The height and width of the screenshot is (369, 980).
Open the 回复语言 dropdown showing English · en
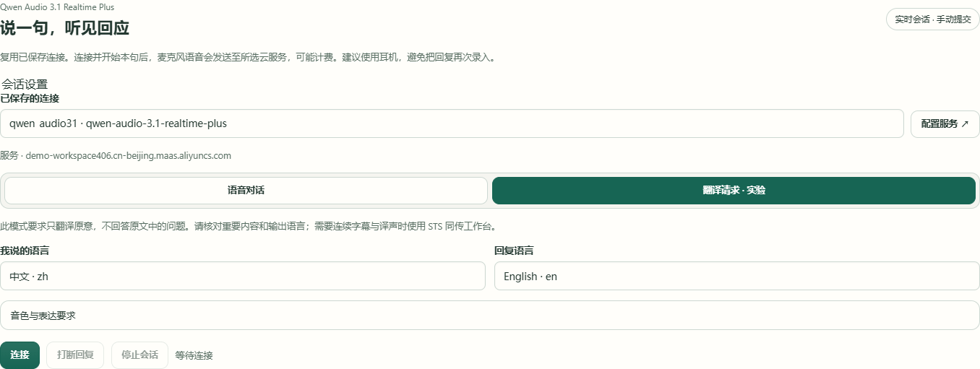736,276
